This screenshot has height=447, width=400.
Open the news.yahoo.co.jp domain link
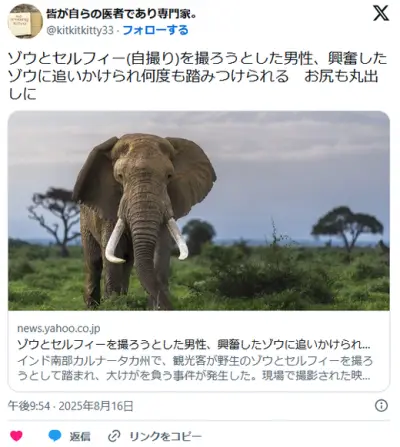[59, 328]
